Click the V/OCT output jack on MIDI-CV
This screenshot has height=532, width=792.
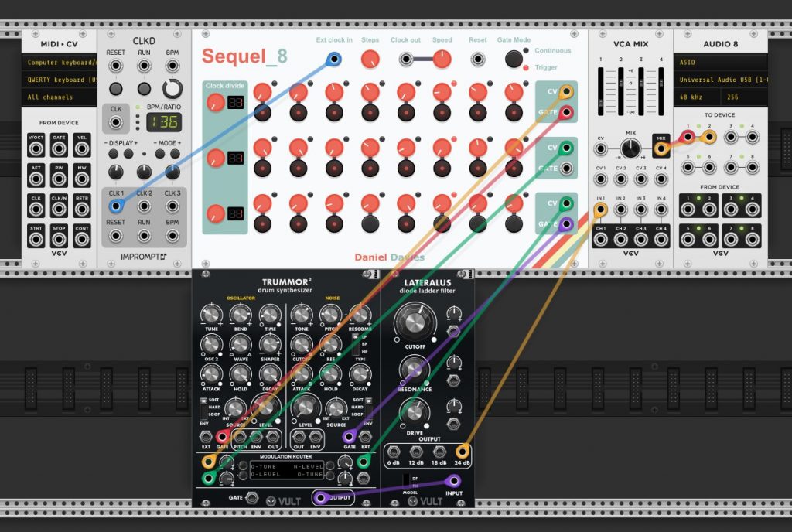[36, 148]
